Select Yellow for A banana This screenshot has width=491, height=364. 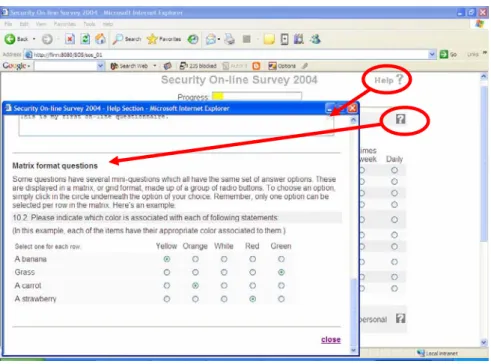click(167, 259)
